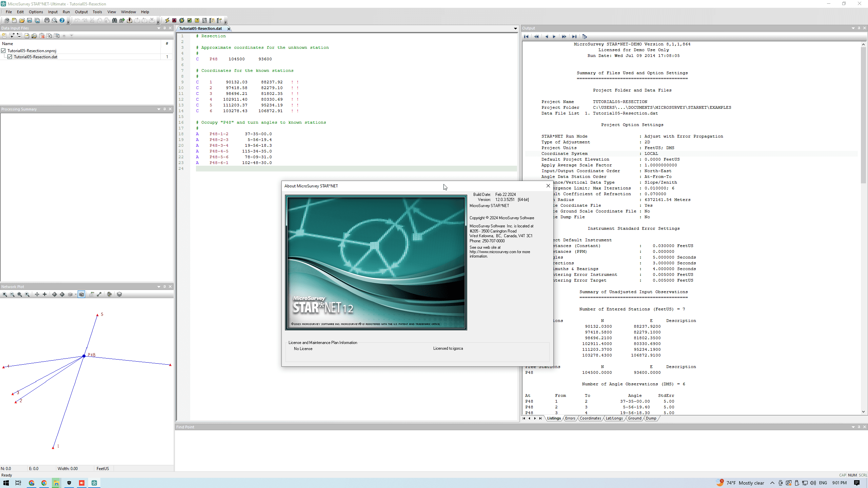Close the About MicroSurvey STAR*NET dialog
Screen dimensions: 868x488
pyautogui.click(x=548, y=186)
